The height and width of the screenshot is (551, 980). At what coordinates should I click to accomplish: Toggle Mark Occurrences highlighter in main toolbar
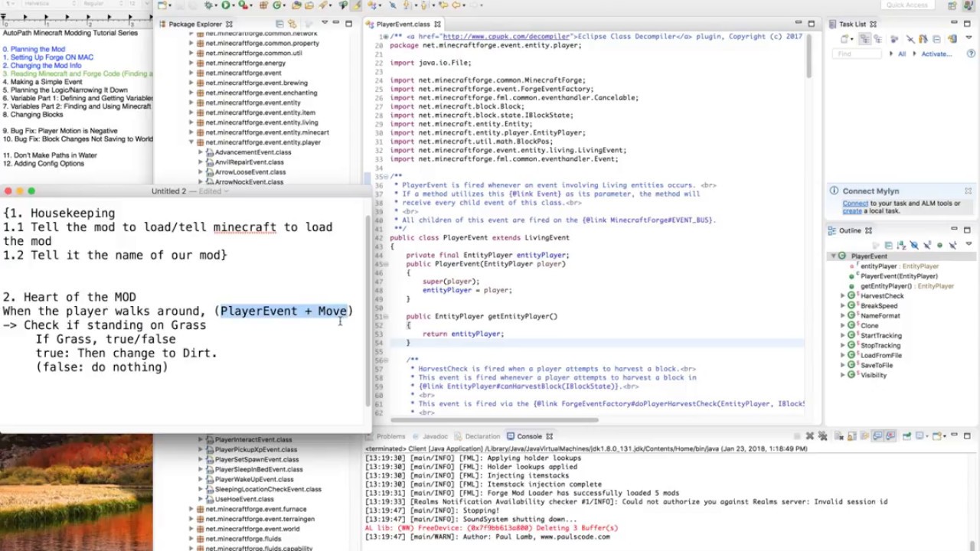point(357,5)
